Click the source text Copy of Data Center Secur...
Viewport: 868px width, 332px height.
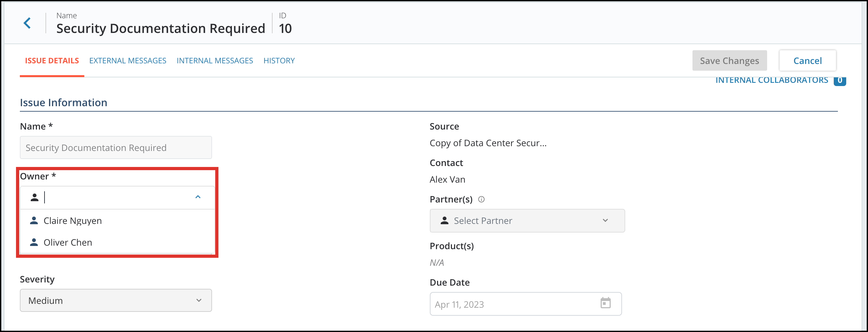(x=488, y=143)
